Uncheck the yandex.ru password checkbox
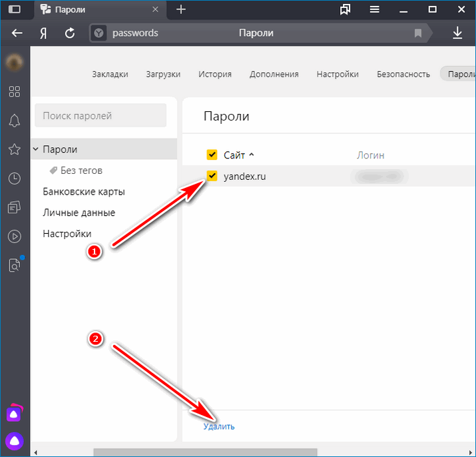 (212, 177)
